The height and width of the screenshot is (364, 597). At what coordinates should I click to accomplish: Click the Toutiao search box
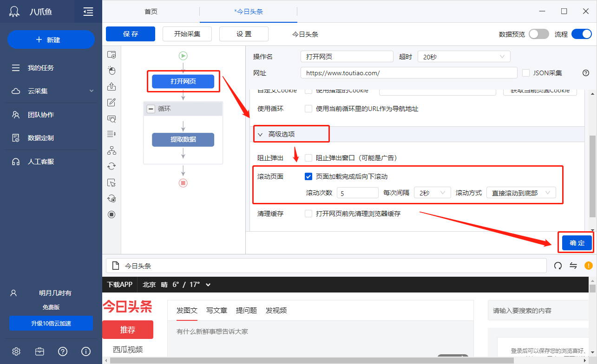539,311
